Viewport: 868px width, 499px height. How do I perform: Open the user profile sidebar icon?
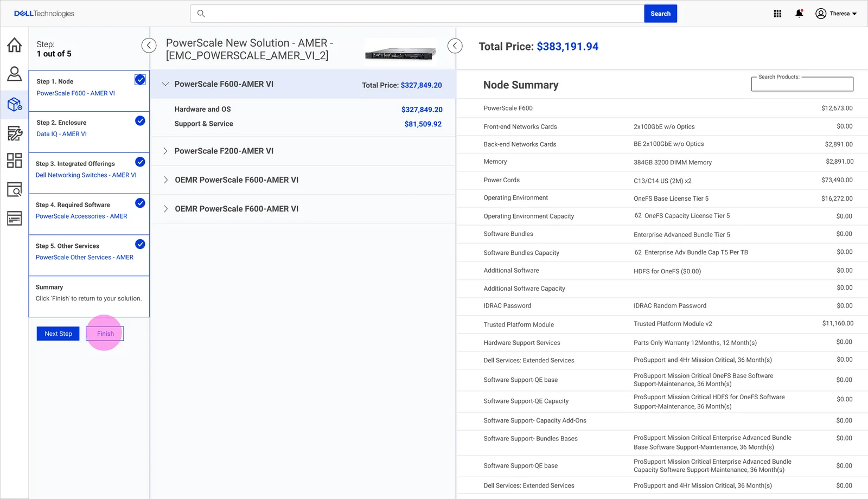[x=15, y=74]
